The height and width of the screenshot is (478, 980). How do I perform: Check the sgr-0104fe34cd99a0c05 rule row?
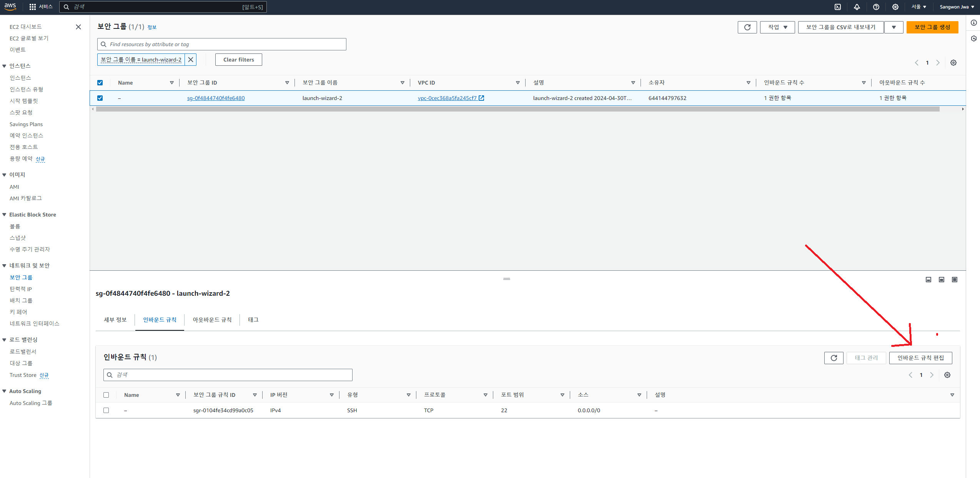click(106, 410)
